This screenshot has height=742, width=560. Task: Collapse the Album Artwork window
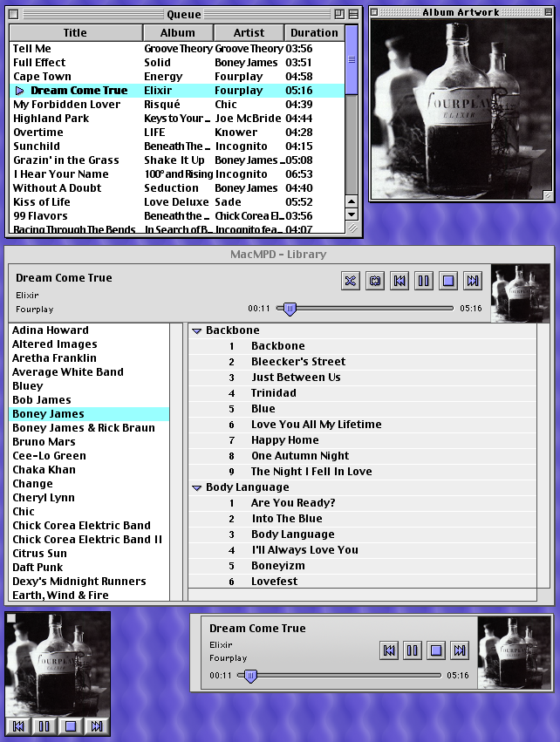pos(548,12)
